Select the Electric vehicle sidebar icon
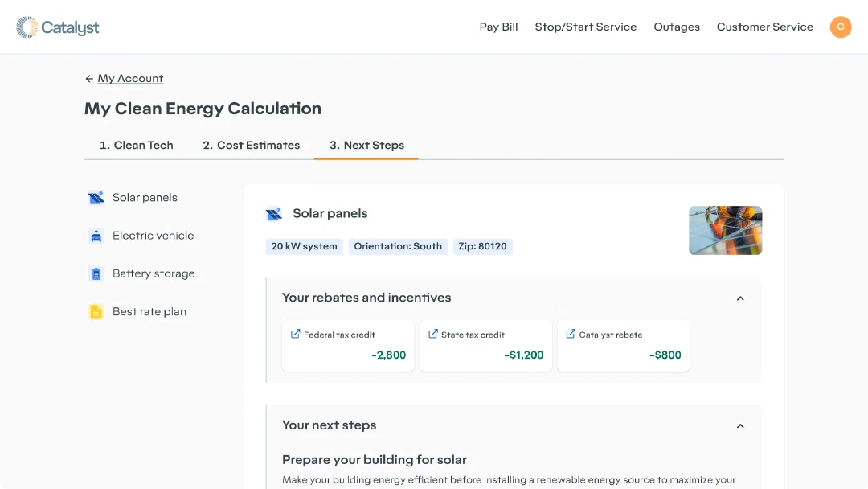Viewport: 868px width, 489px height. 96,236
